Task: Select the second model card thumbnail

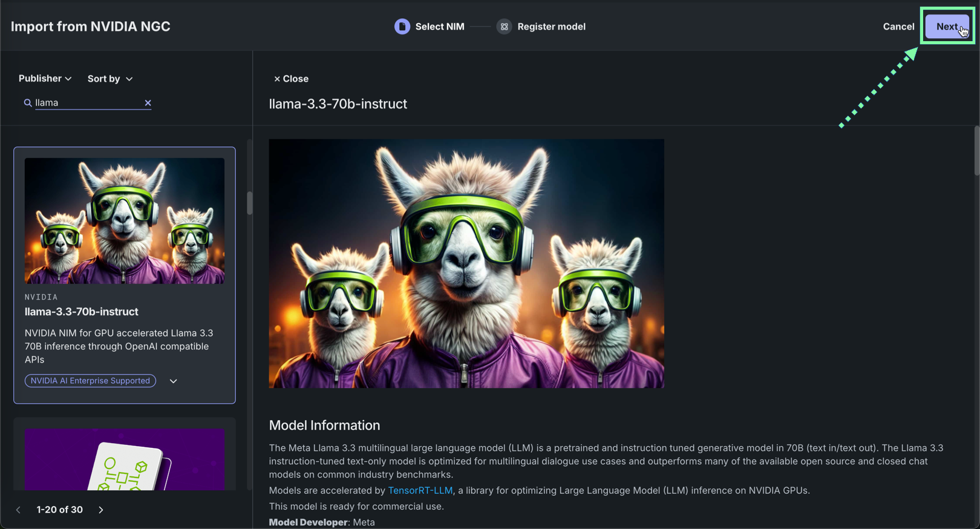Action: (x=125, y=459)
